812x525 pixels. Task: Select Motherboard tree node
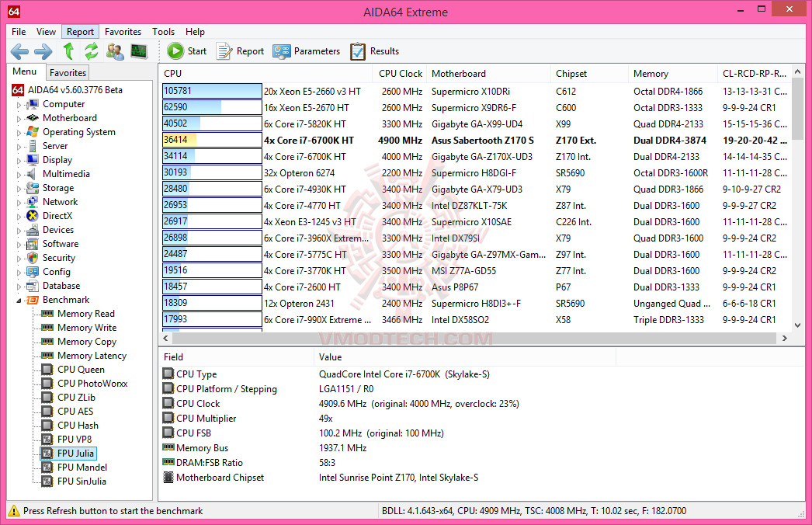click(x=69, y=118)
